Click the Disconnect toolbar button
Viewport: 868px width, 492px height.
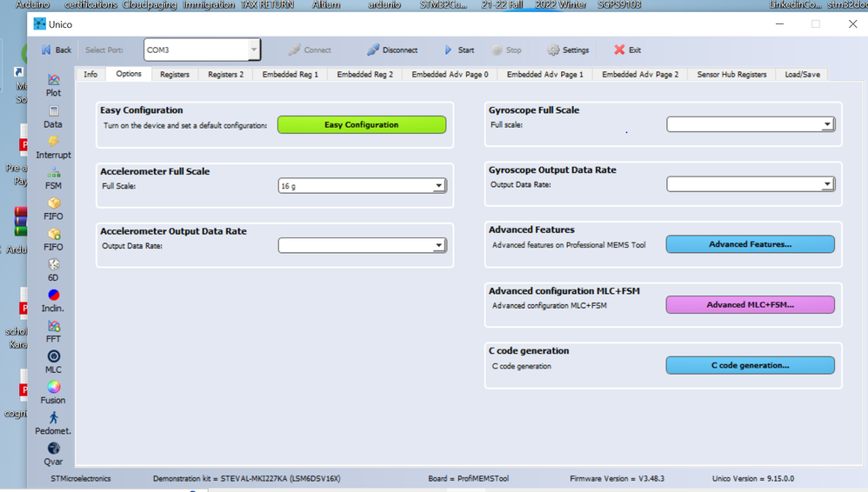tap(392, 50)
